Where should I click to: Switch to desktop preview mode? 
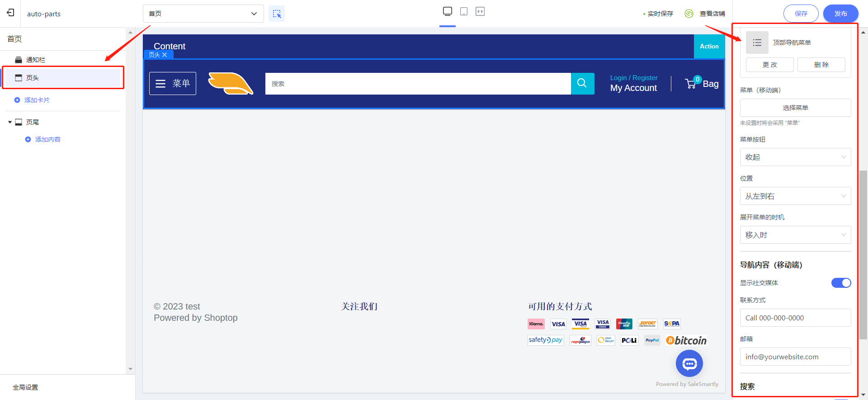coord(447,11)
